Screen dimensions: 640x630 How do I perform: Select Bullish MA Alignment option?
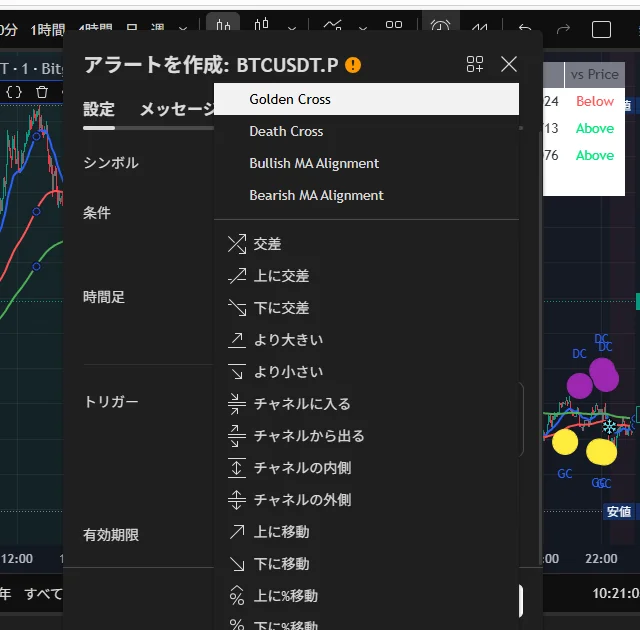tap(314, 163)
